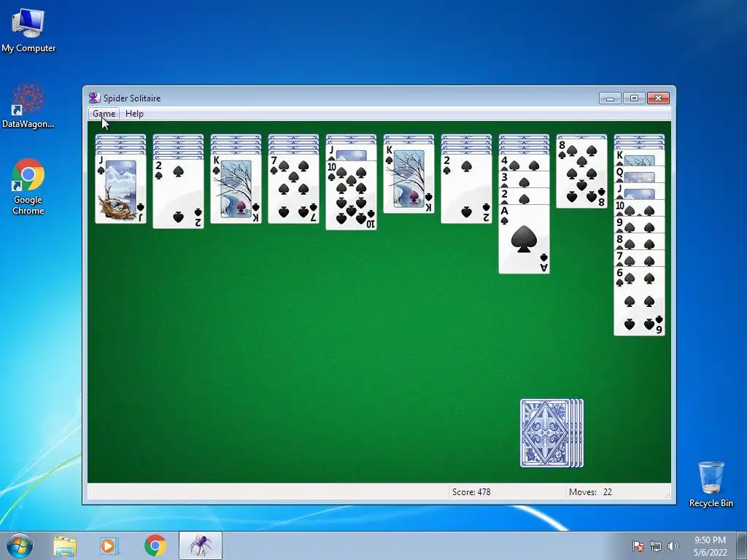Image resolution: width=747 pixels, height=560 pixels.
Task: Select the 4 of spades in eighth column
Action: click(524, 163)
